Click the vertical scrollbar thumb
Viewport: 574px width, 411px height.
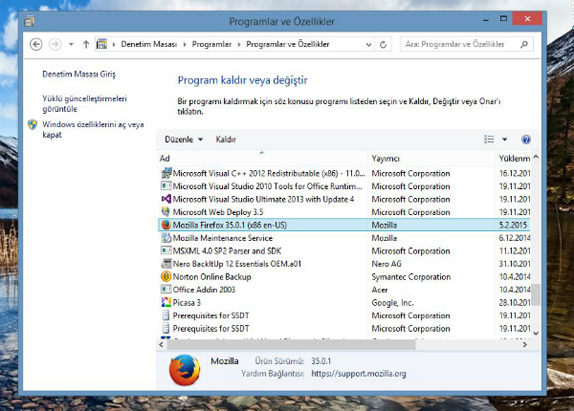(536, 295)
